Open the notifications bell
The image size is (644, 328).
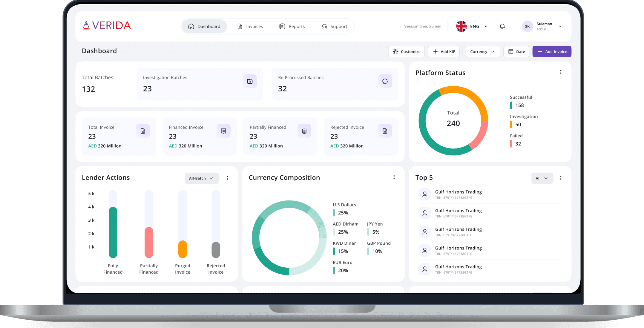[x=502, y=26]
